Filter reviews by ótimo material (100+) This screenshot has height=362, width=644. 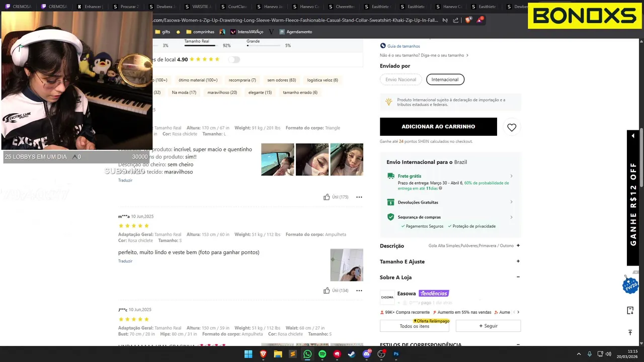[198, 80]
